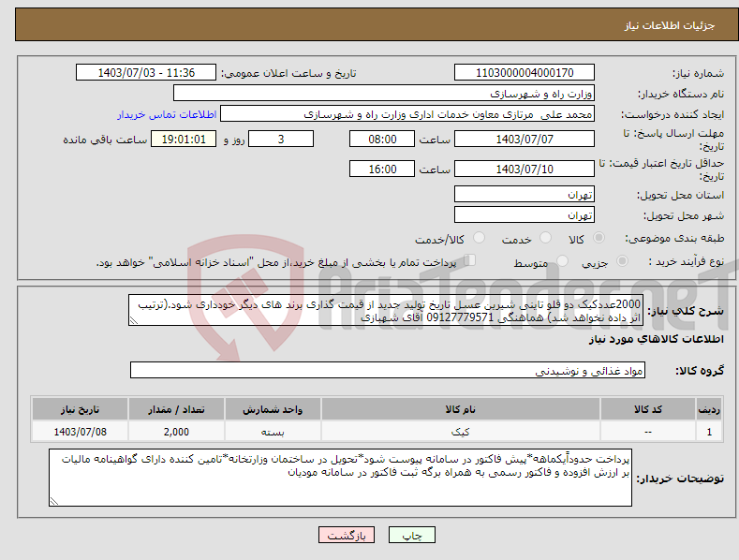Click the announcement date field 1403/07/03 - 11:36
This screenshot has height=560, width=739.
coord(145,73)
